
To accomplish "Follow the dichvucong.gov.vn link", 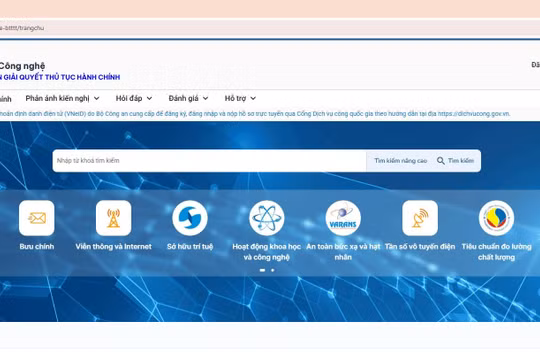I will [474, 114].
